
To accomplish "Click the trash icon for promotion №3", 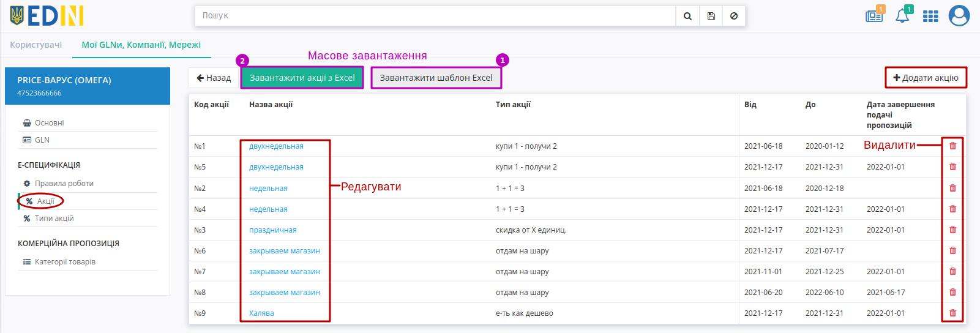I will coord(952,230).
